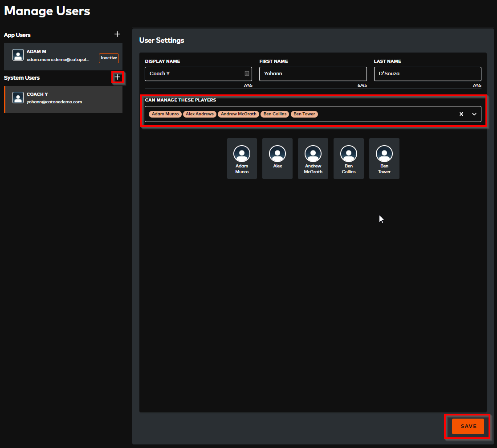The width and height of the screenshot is (497, 448).
Task: Select the Ben Collins player card
Action: [x=349, y=159]
